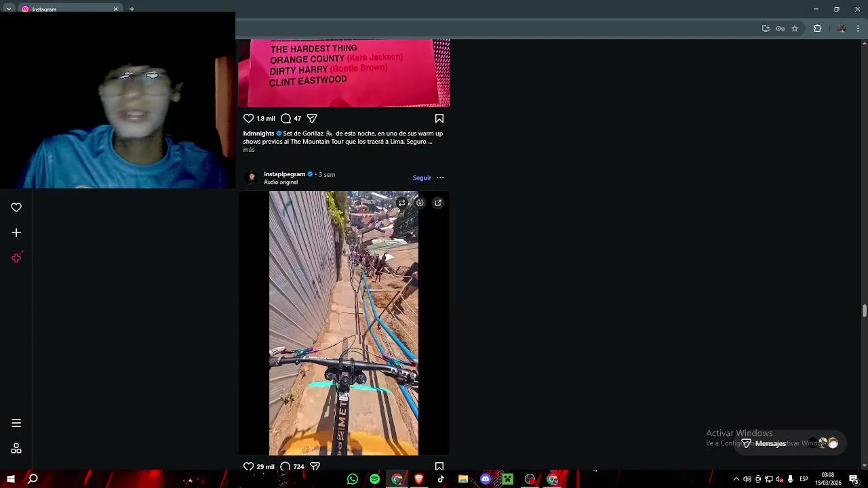The width and height of the screenshot is (868, 488).
Task: Open the Chrome profile avatar
Action: click(x=842, y=28)
